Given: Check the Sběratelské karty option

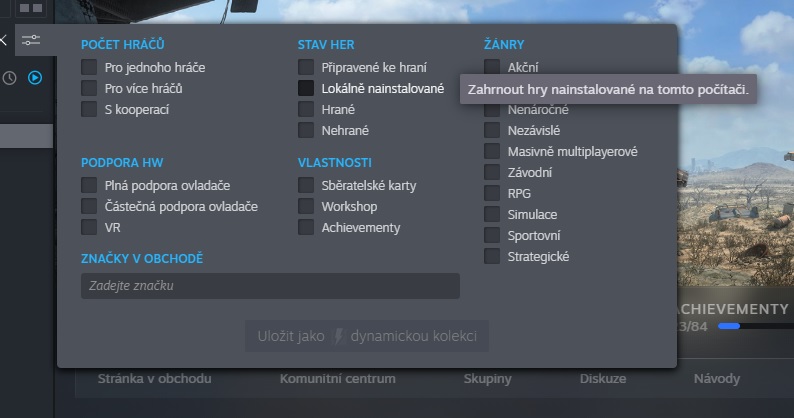Looking at the screenshot, I should (x=306, y=185).
